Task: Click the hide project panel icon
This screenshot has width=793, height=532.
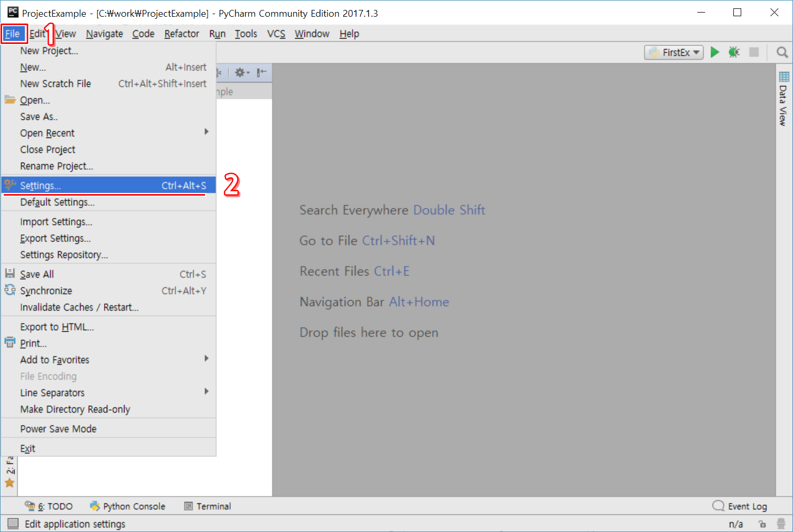Action: [x=262, y=73]
